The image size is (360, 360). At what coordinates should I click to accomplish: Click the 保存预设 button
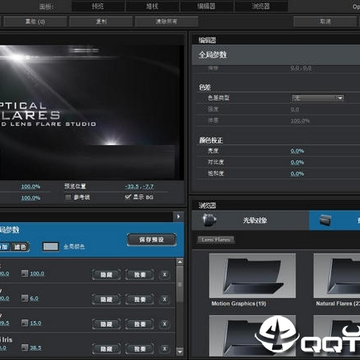click(152, 239)
